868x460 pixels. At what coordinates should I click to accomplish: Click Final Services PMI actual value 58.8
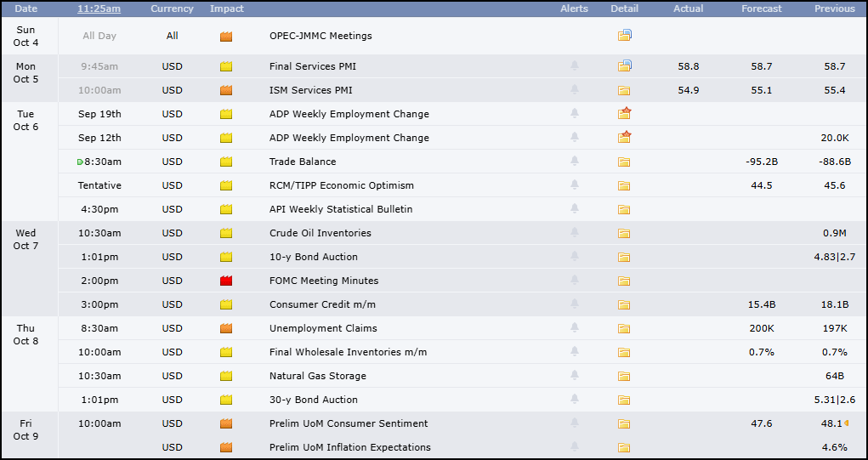[x=689, y=66]
